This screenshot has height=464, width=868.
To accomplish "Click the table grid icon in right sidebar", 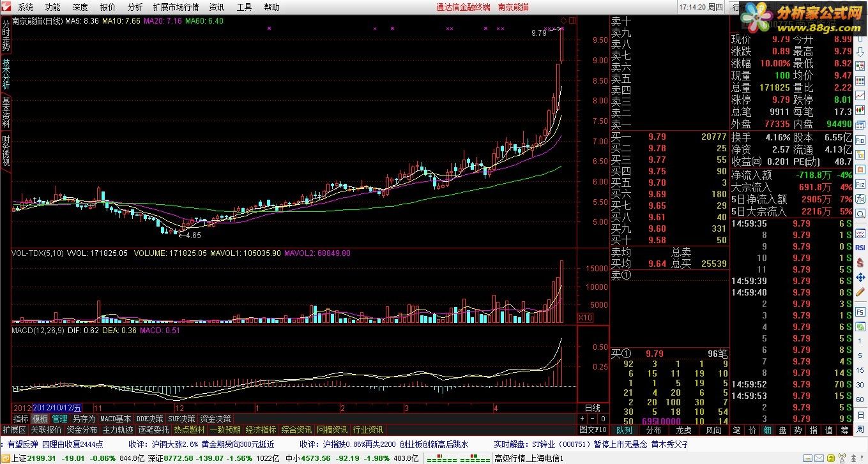I will (860, 80).
